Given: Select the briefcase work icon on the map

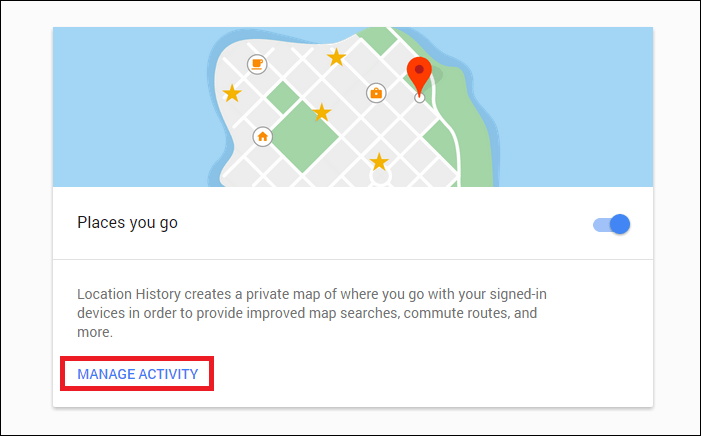Looking at the screenshot, I should [376, 93].
